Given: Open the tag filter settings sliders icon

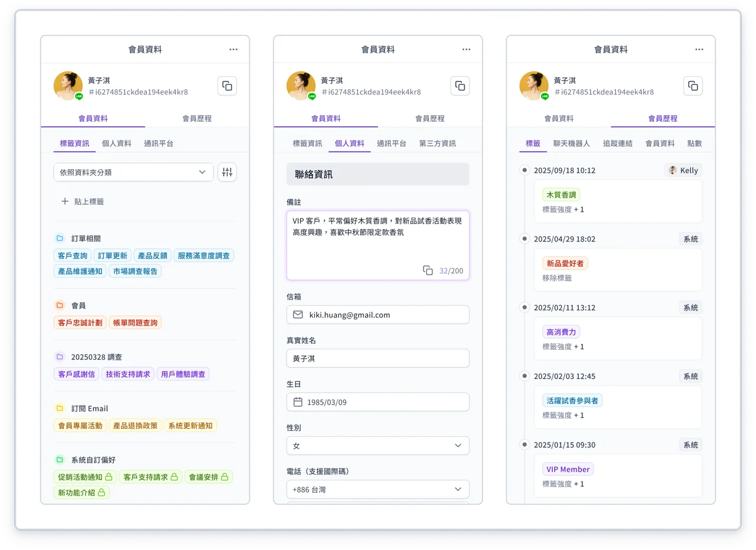Looking at the screenshot, I should [227, 172].
